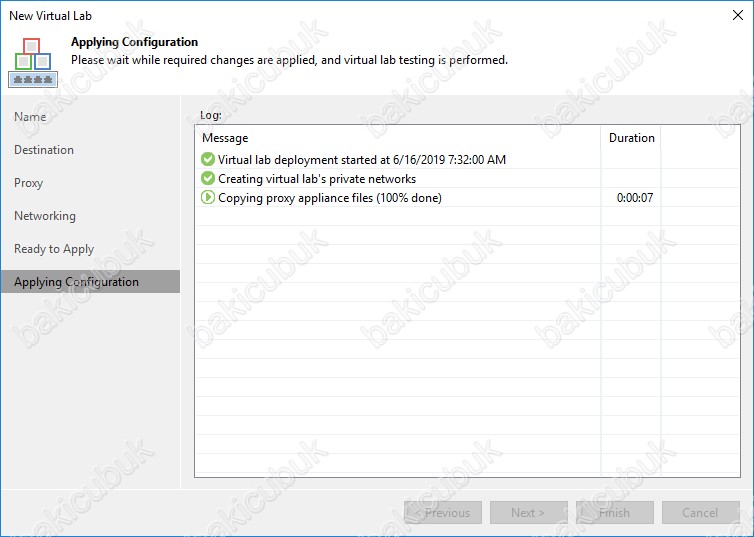The width and height of the screenshot is (754, 537).
Task: Select the Ready to Apply step
Action: [x=54, y=249]
